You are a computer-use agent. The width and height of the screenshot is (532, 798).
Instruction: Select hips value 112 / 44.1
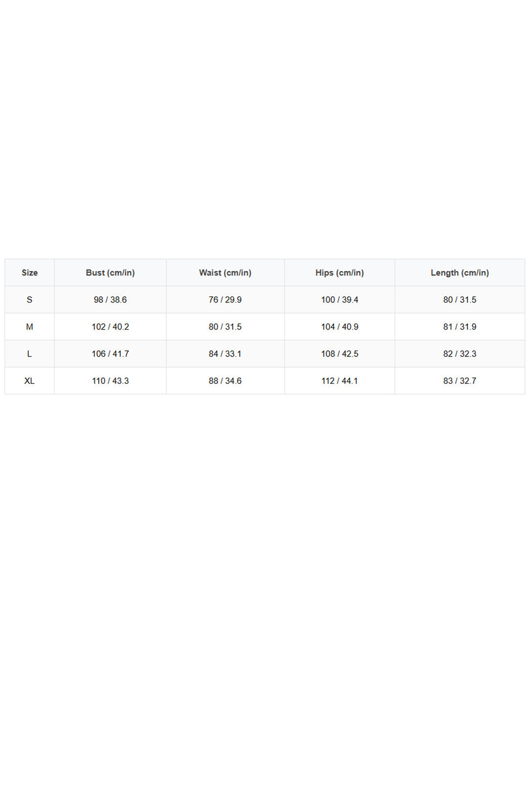(340, 381)
